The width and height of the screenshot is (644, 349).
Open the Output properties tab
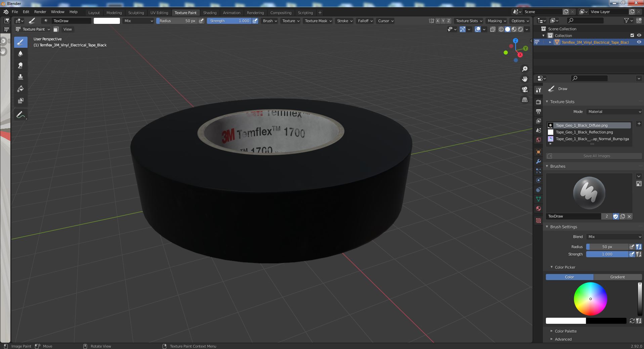539,111
